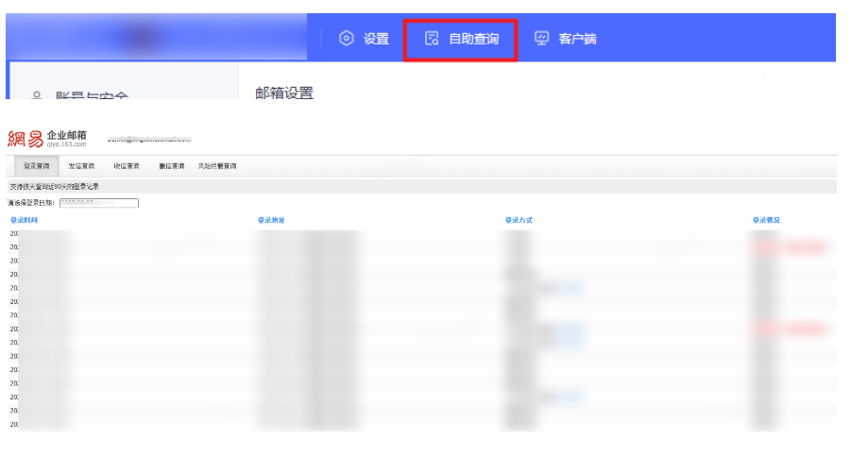
Task: Switch to the 风险拦截查询 tab
Action: (x=217, y=166)
